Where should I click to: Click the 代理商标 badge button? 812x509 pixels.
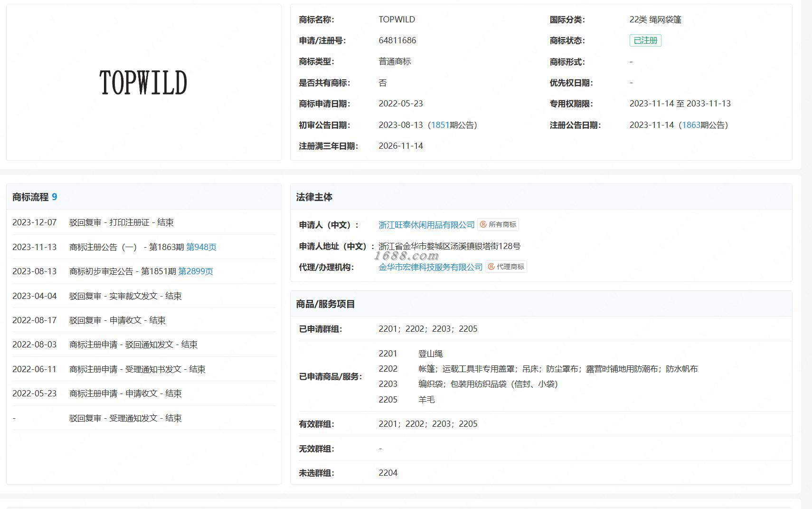point(506,267)
